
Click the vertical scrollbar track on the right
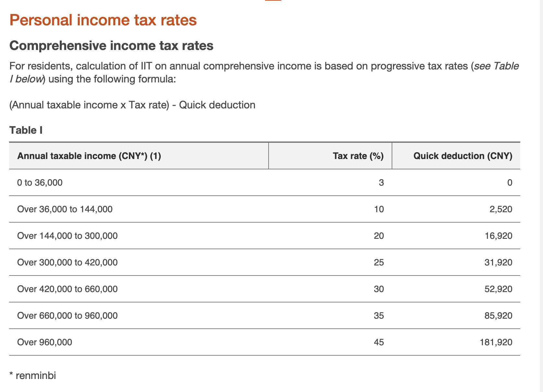(539, 196)
